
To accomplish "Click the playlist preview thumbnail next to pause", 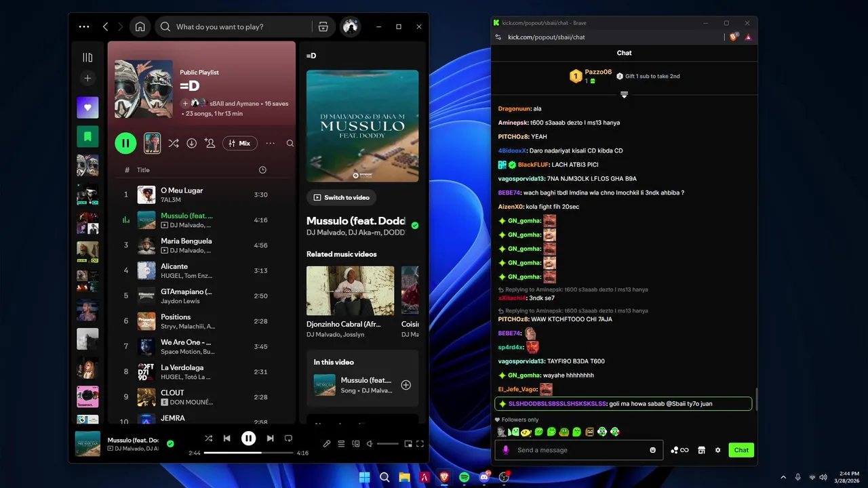I will (153, 143).
